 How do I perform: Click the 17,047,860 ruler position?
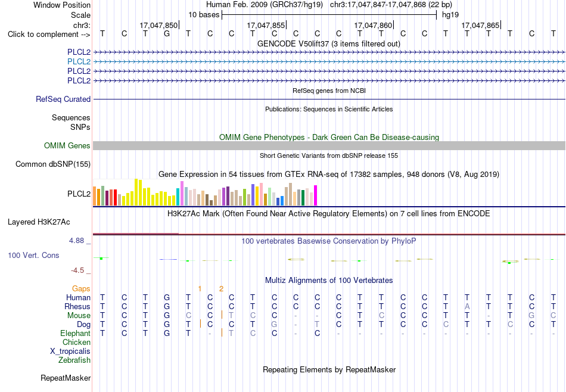click(x=373, y=25)
